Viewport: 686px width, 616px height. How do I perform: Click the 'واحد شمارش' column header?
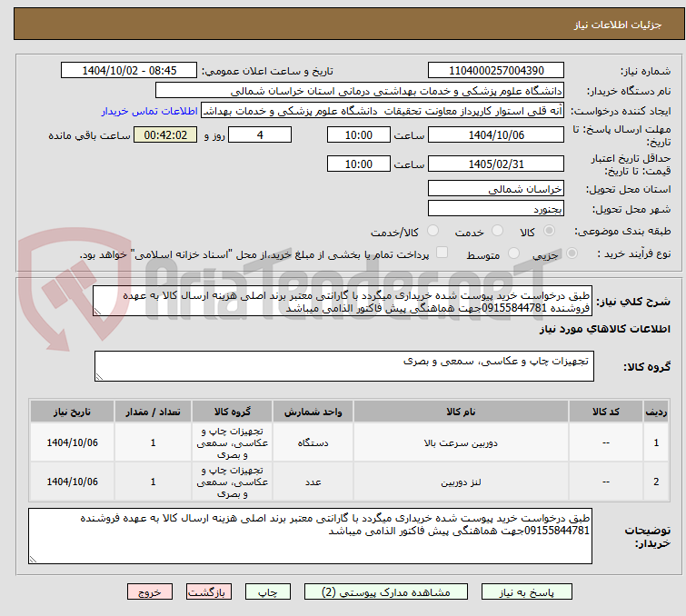[x=313, y=412]
